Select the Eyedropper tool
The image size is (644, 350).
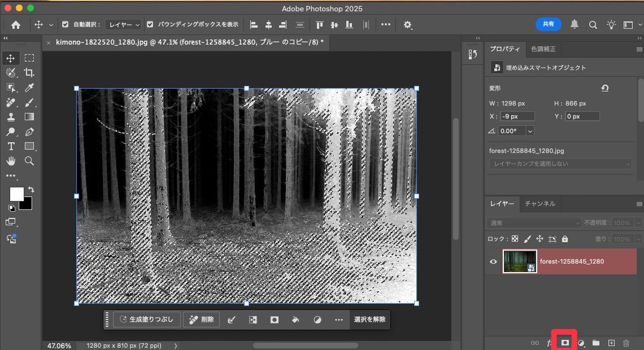[x=29, y=88]
